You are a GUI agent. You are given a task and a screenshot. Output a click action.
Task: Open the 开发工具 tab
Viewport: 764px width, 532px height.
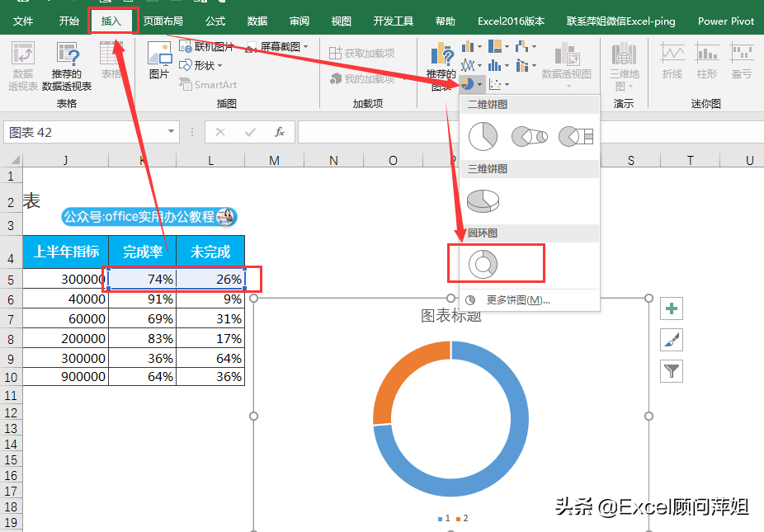[x=394, y=21]
